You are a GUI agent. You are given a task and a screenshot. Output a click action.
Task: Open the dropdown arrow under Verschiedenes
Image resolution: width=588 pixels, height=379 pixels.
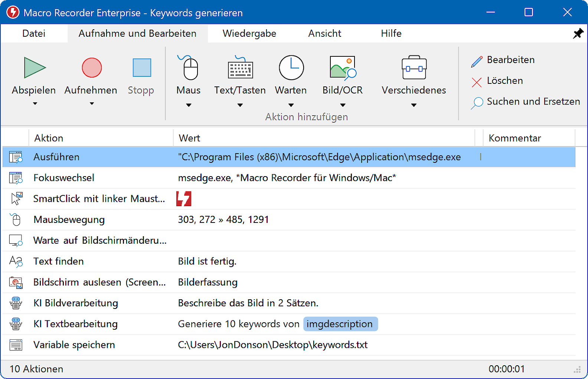414,105
